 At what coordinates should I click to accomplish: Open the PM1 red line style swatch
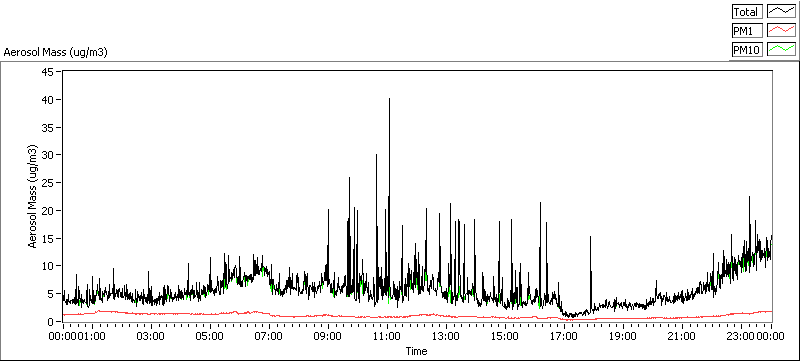pos(782,31)
